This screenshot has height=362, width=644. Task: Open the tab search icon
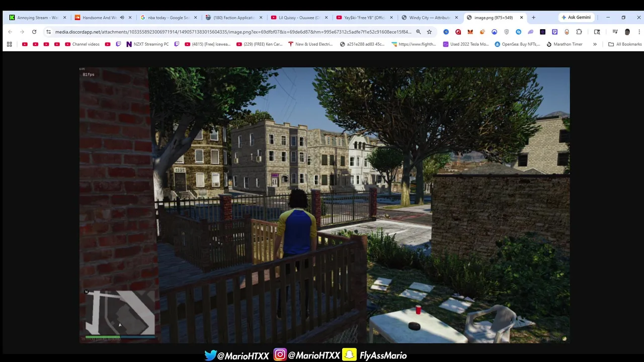[597, 32]
